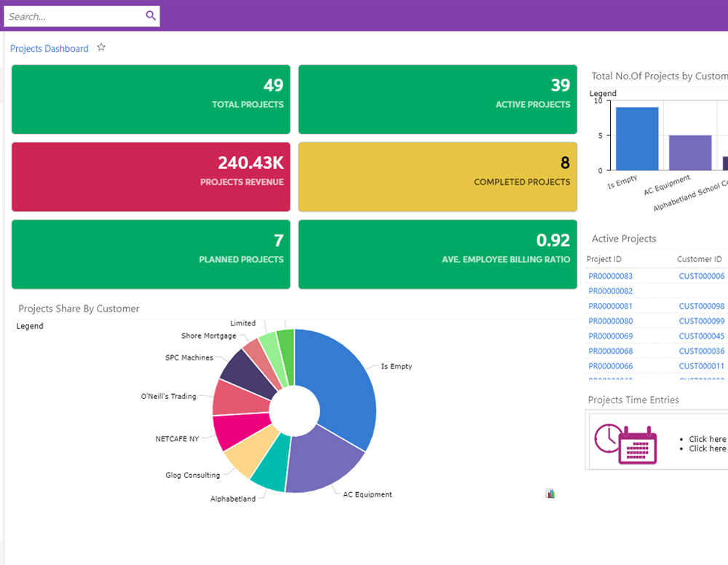
Task: Open the Total Projects tile
Action: tap(151, 99)
